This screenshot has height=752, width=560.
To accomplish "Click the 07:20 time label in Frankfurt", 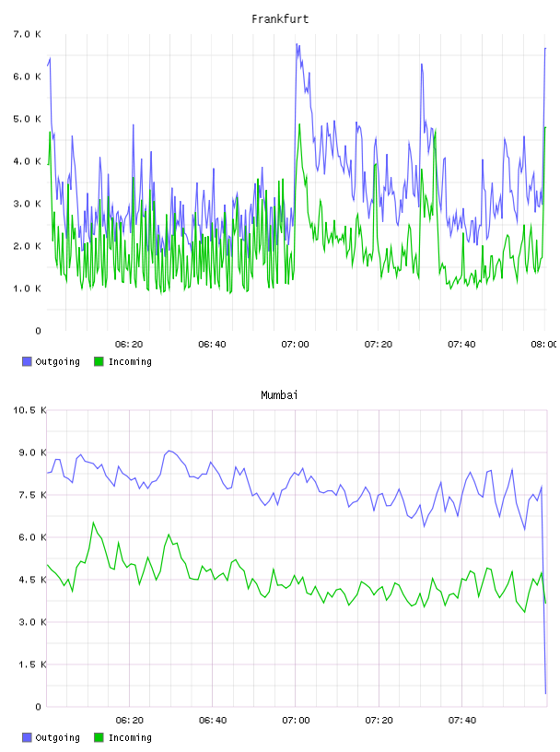I will tap(379, 345).
